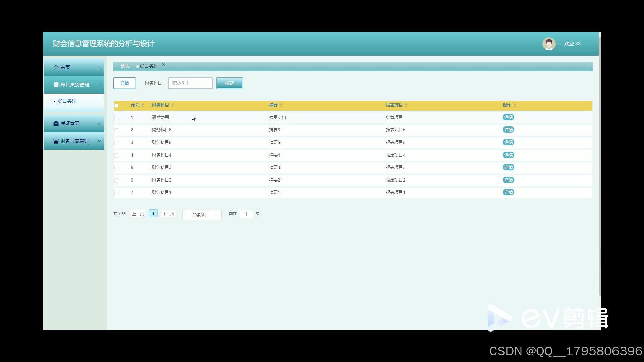
Task: Check the row for 财务科目3
Action: pyautogui.click(x=116, y=168)
